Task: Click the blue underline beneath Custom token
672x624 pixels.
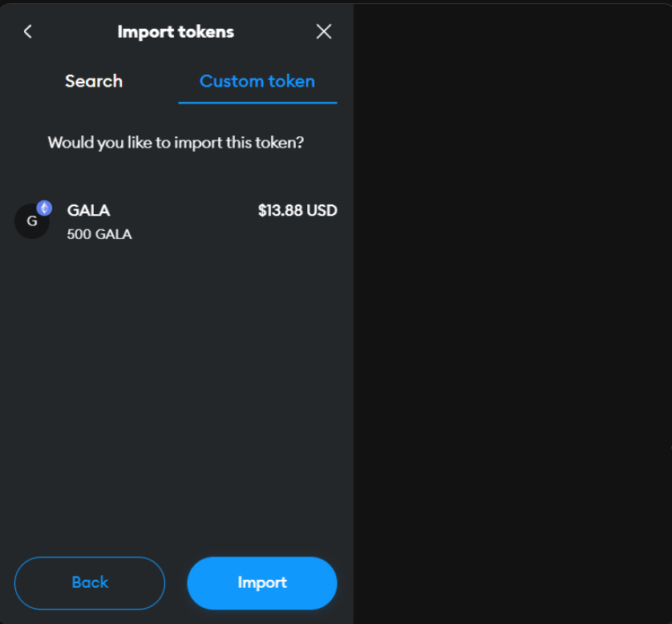Action: pyautogui.click(x=257, y=103)
